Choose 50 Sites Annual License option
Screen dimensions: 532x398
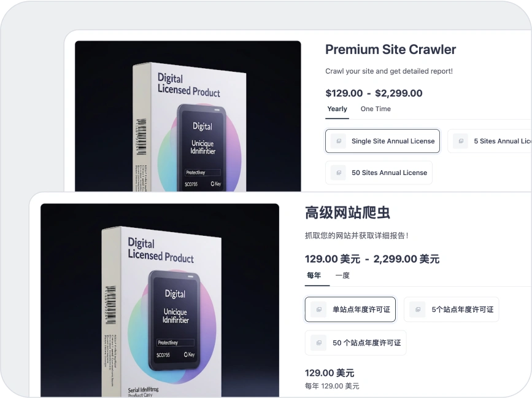379,173
